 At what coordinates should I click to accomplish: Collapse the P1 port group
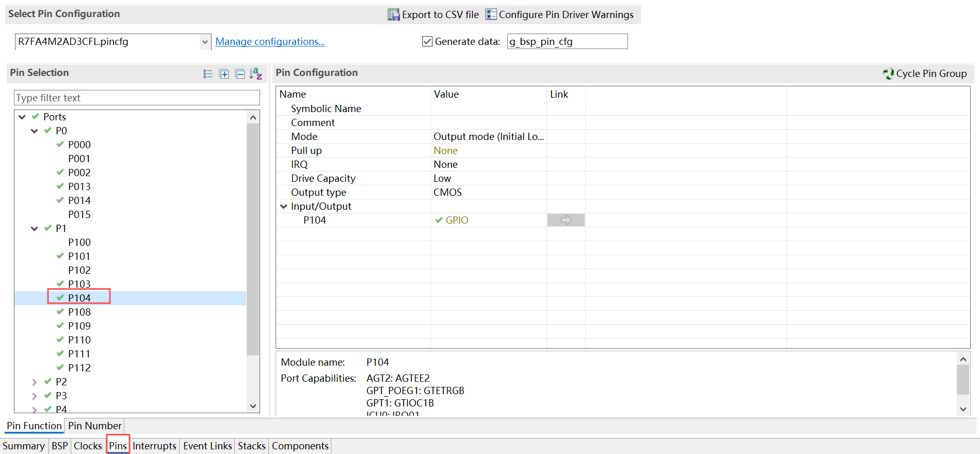coord(35,228)
